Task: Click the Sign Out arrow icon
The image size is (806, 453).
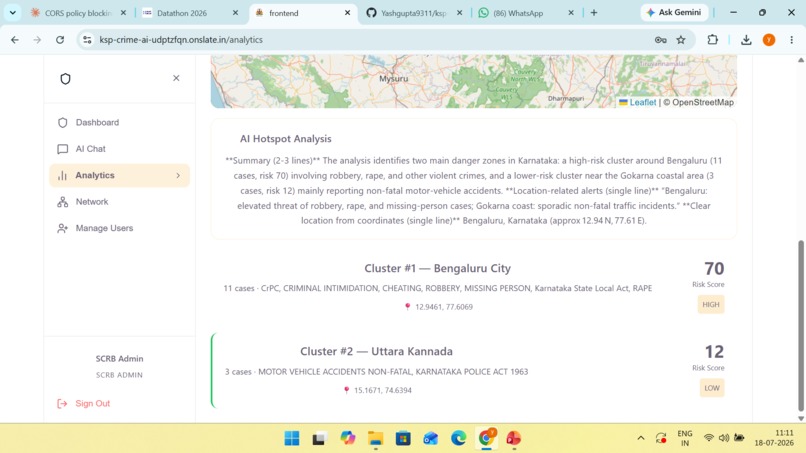Action: 62,404
